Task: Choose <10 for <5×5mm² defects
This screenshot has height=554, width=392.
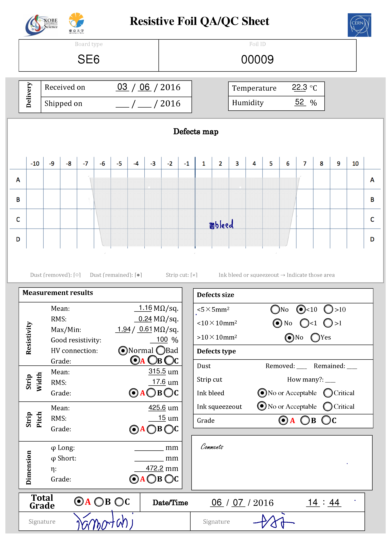Action: [x=301, y=309]
